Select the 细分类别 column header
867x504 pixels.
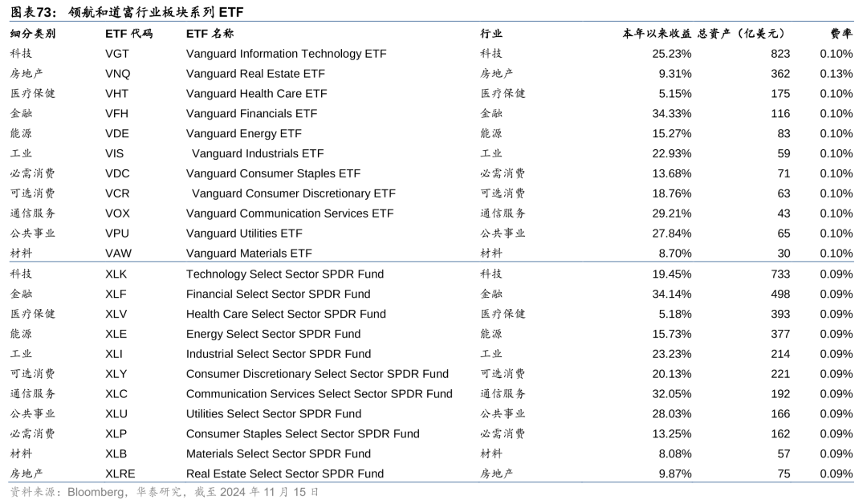33,34
